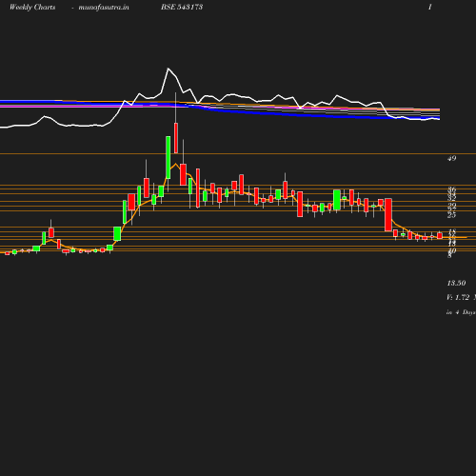Image resolution: width=476 pixels, height=476 pixels.
Task: Click the "V: 1.72" volume text
Action: (458, 297)
